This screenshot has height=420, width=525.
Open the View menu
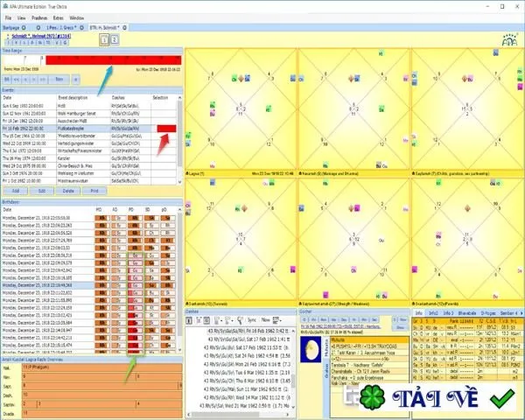pos(21,18)
